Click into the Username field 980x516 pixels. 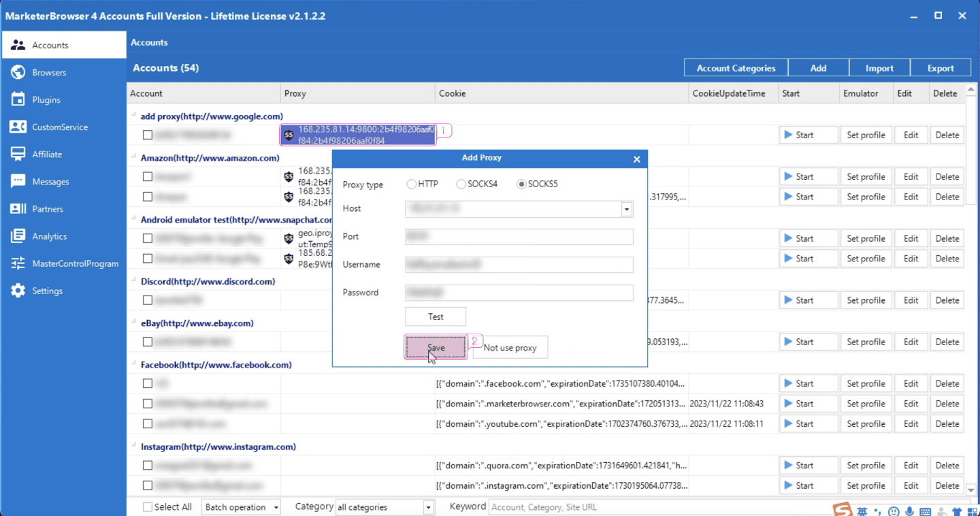point(519,264)
